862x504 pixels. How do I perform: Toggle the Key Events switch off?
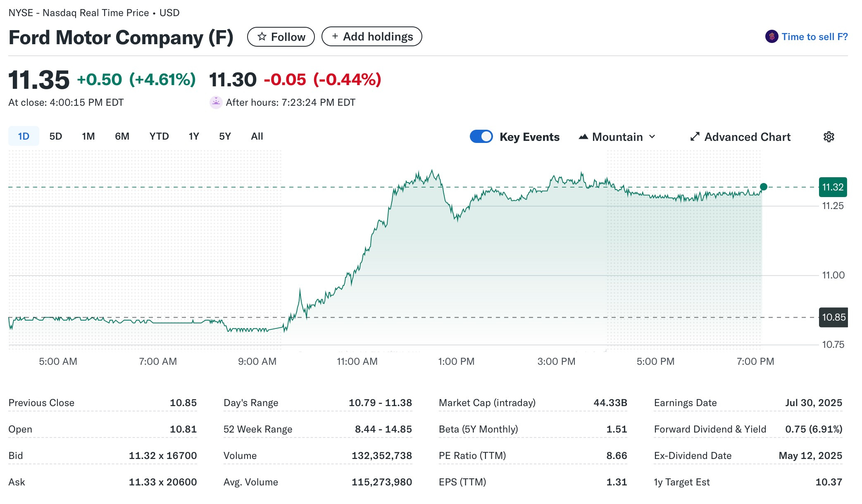click(481, 137)
